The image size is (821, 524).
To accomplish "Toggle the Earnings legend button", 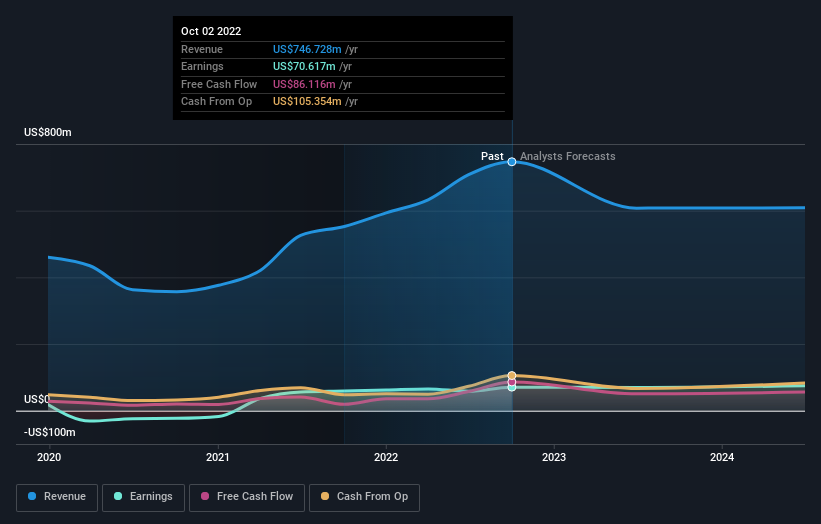I will 143,497.
